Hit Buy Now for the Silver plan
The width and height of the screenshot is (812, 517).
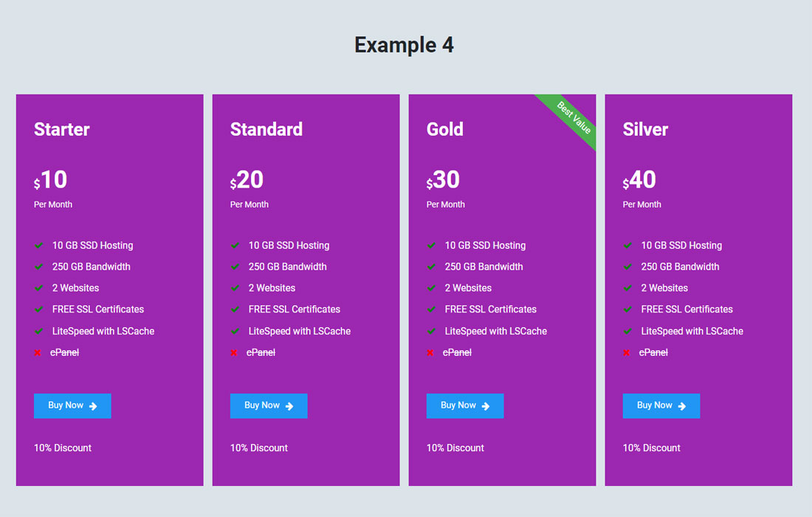[x=661, y=405]
